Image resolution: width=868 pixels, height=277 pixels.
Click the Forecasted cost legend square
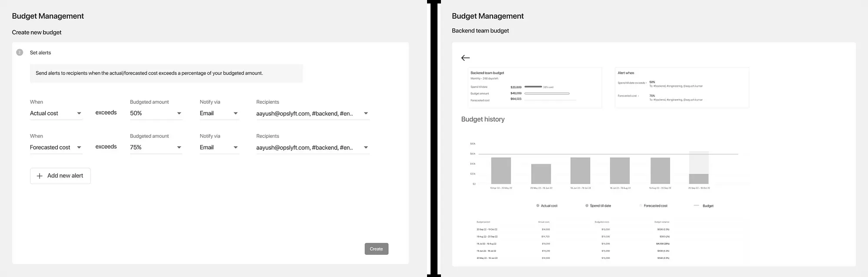pyautogui.click(x=641, y=206)
